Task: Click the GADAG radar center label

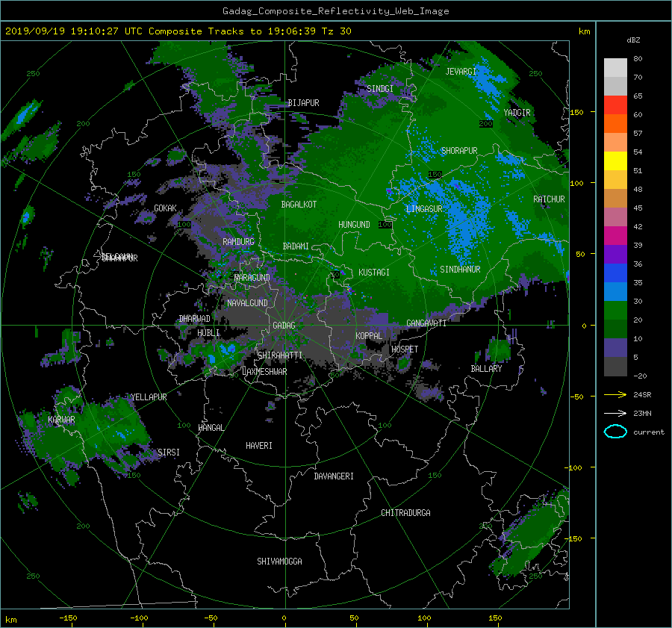Action: [284, 326]
